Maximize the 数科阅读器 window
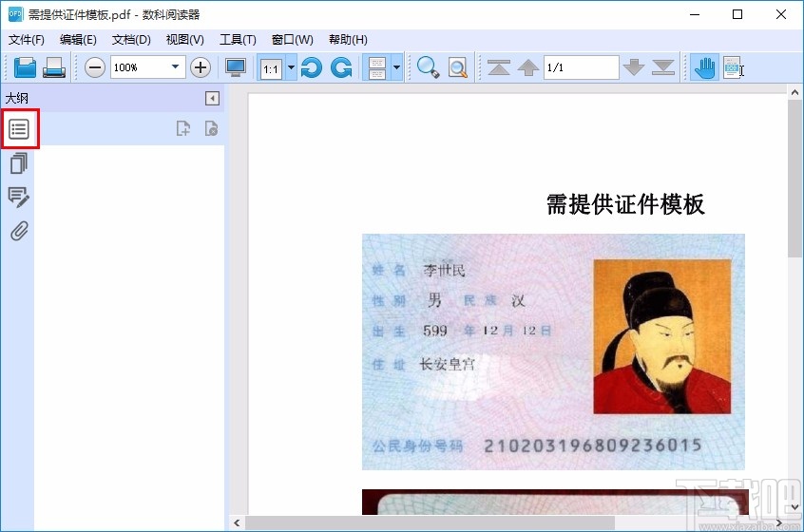This screenshot has width=804, height=532. click(737, 14)
